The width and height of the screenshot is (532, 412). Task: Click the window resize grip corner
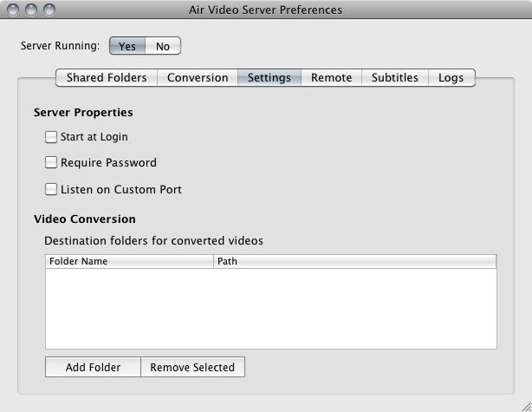tap(527, 407)
